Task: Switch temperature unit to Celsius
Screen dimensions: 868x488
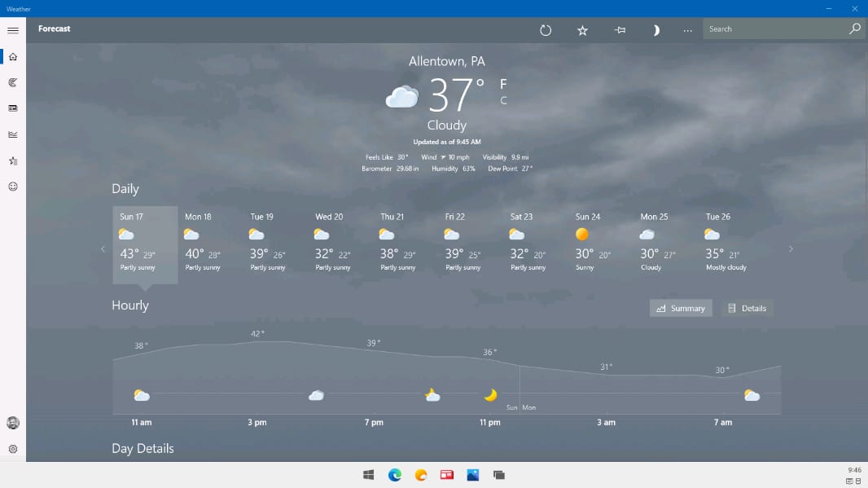Action: pos(503,101)
